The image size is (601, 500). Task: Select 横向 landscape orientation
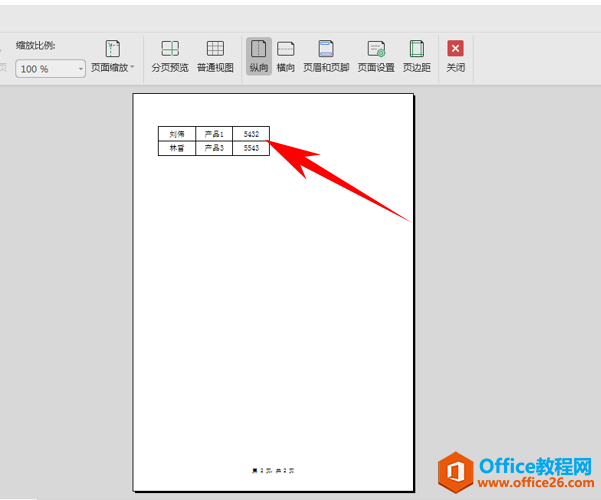(286, 57)
